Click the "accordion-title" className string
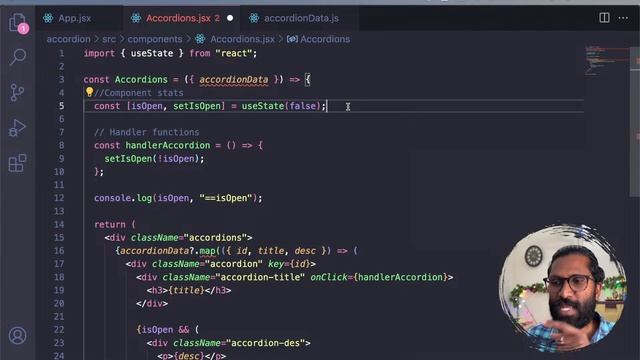This screenshot has height=360, width=640. (x=260, y=277)
